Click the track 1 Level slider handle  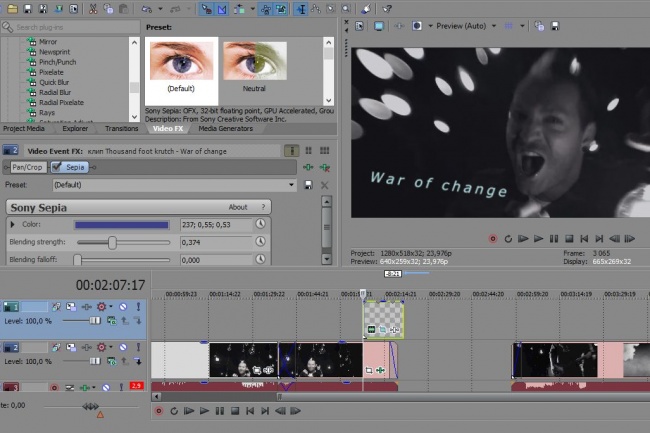point(95,320)
